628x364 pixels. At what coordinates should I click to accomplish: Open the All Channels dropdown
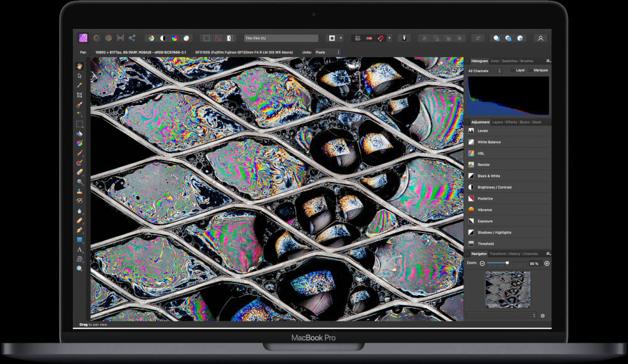pyautogui.click(x=484, y=71)
